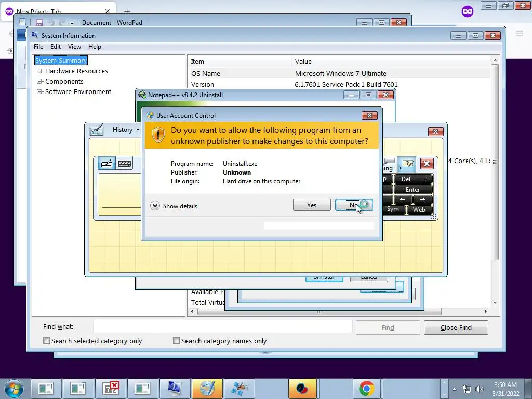The width and height of the screenshot is (532, 399).
Task: Select the Software Environment label
Action: (x=78, y=91)
